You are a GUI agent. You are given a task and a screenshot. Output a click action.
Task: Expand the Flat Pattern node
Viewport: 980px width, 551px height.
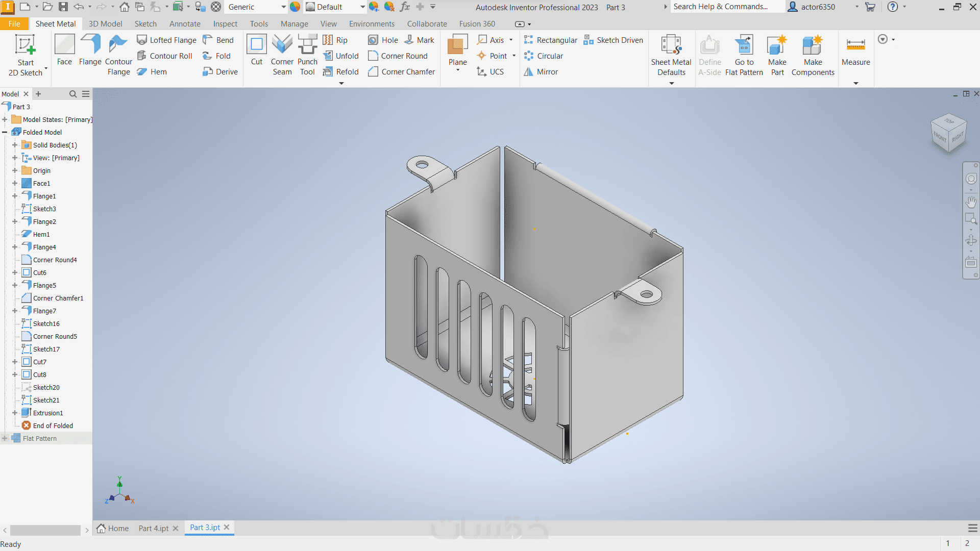pos(5,438)
